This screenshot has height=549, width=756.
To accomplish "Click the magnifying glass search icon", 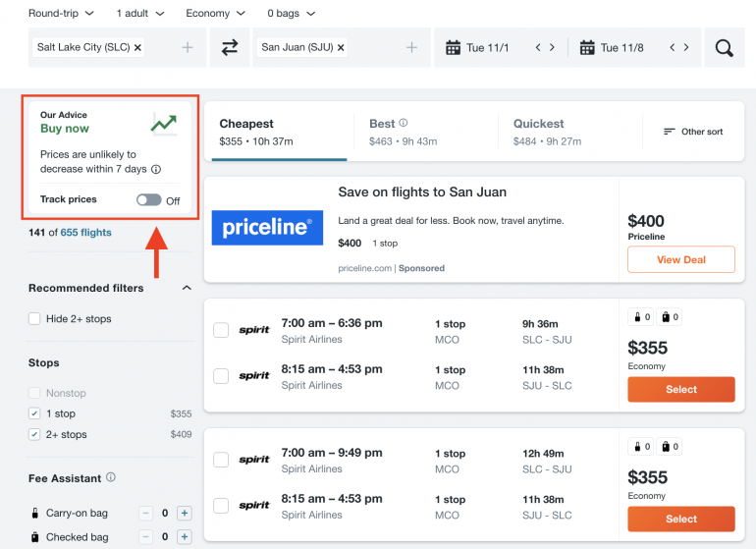I will pyautogui.click(x=724, y=47).
